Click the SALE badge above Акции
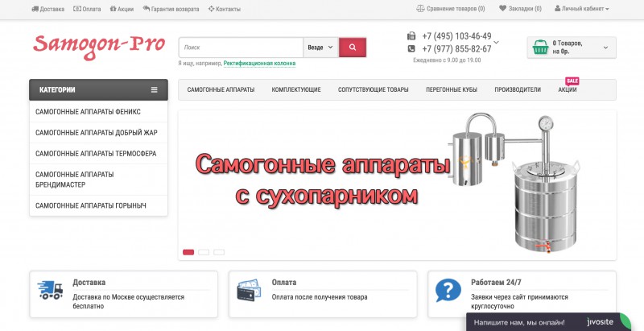Screen dimensions: 644x331 click(x=572, y=81)
